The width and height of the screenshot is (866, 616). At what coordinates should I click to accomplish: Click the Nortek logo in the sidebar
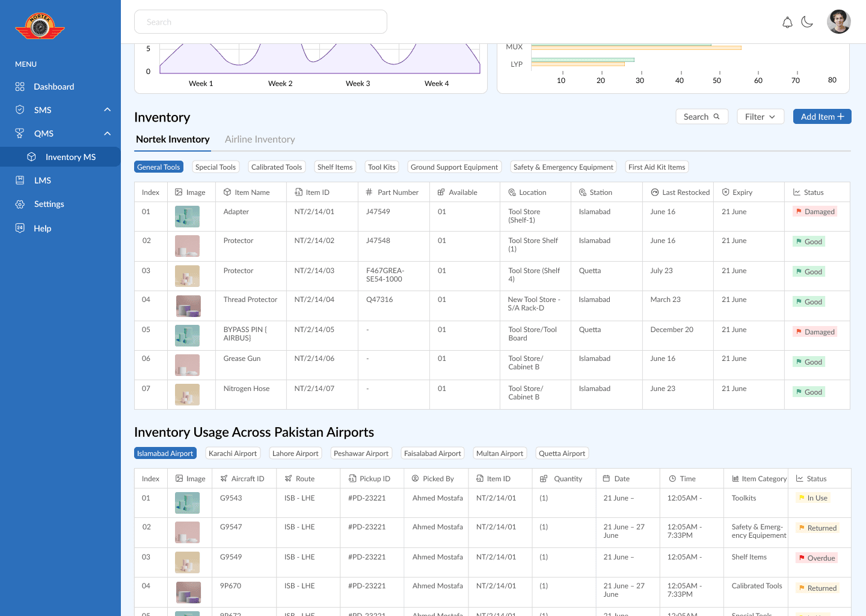tap(40, 26)
